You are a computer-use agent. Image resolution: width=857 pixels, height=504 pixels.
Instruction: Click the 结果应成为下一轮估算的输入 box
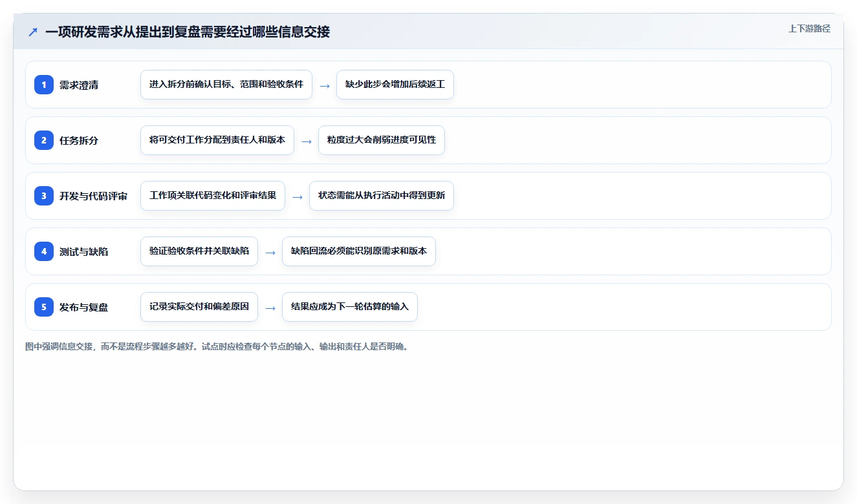click(350, 307)
